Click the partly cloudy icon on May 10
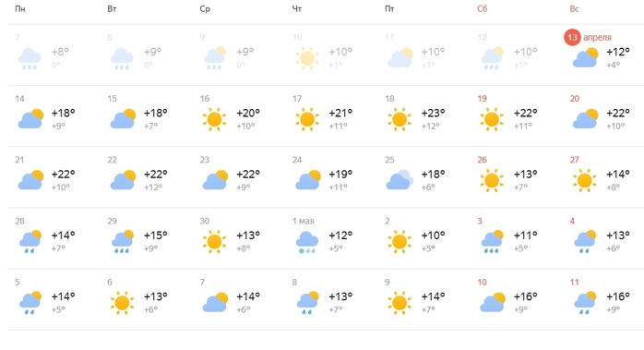Image resolution: width=644 pixels, height=350 pixels. (493, 302)
